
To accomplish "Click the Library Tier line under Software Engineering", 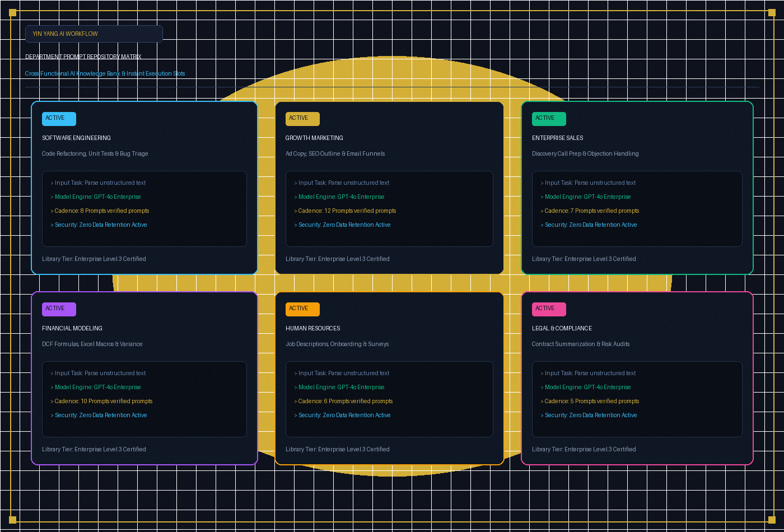I will [94, 259].
